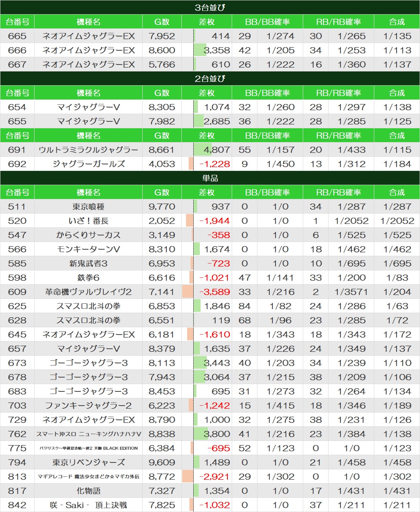420x512 pixels.
Task: Click combined probability 1/184
Action: click(397, 164)
